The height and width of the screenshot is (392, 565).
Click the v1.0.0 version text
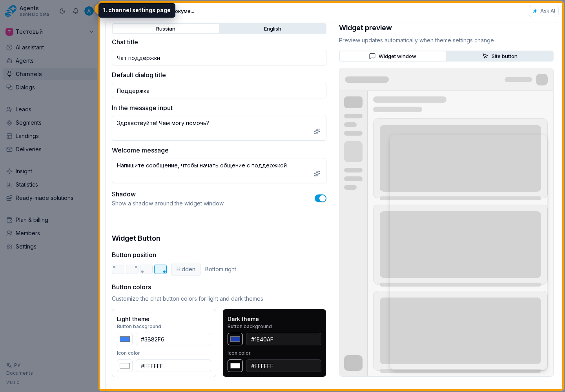13,383
